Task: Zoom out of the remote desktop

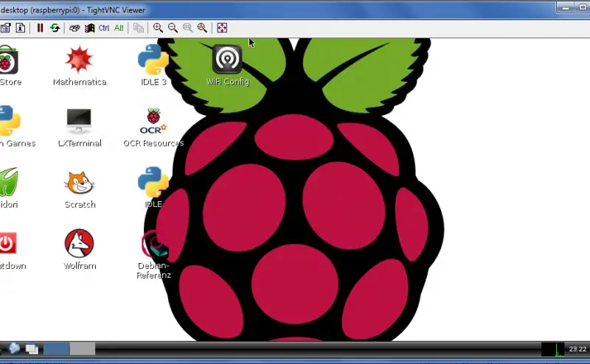Action: point(173,28)
